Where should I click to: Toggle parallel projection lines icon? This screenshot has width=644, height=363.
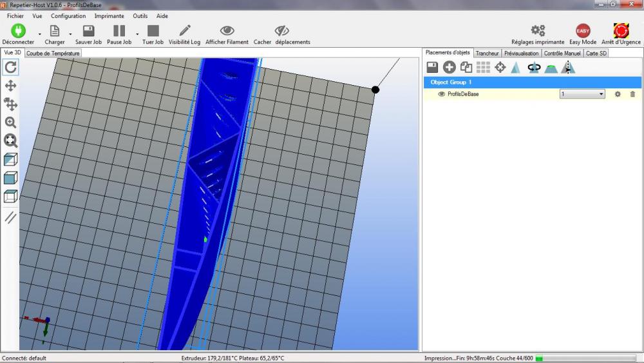point(10,217)
